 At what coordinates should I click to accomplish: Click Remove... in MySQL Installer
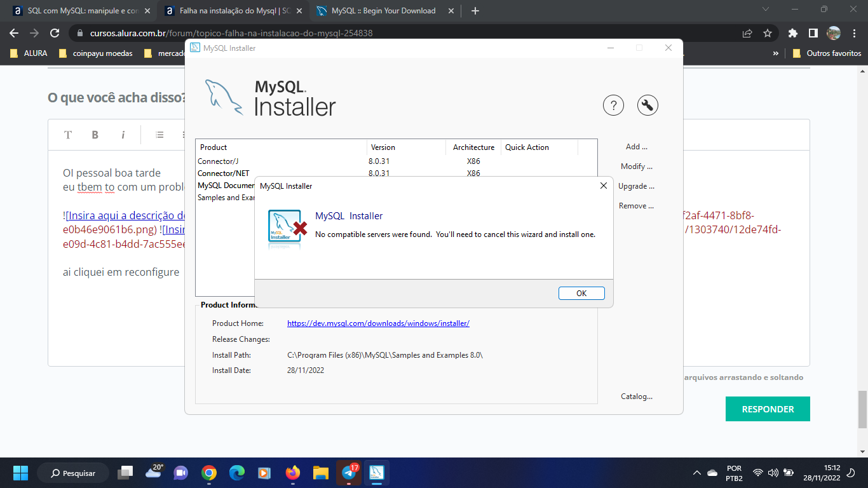click(636, 206)
